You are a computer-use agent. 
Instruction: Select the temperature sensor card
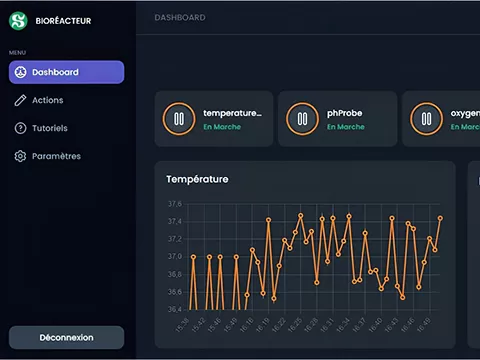tap(214, 119)
